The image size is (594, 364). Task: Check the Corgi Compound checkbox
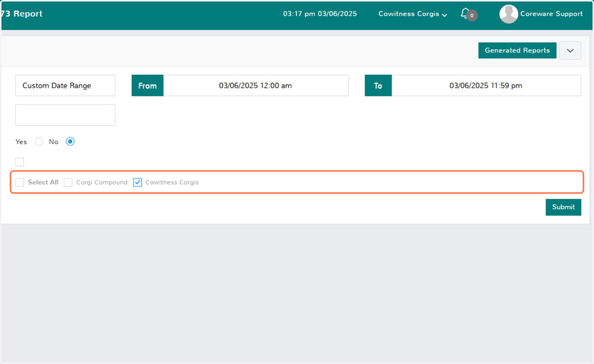pos(68,182)
